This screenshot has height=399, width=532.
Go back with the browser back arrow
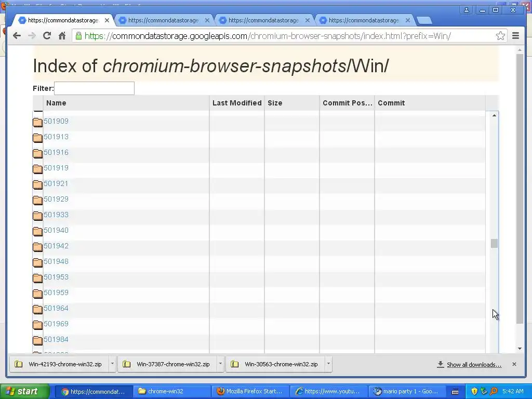pos(17,36)
